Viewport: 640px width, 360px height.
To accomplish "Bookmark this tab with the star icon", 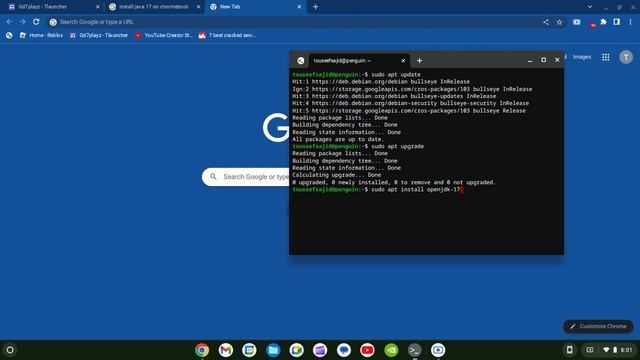I will [x=560, y=22].
